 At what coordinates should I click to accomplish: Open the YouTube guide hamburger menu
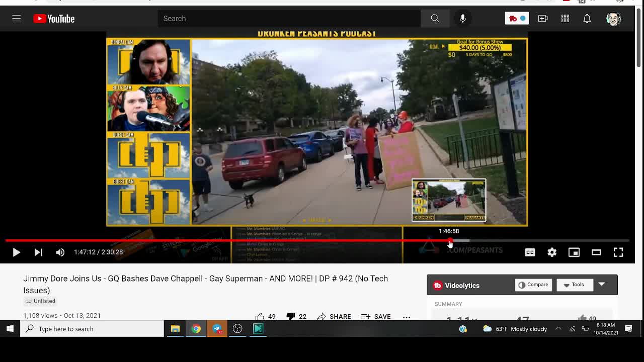(17, 19)
